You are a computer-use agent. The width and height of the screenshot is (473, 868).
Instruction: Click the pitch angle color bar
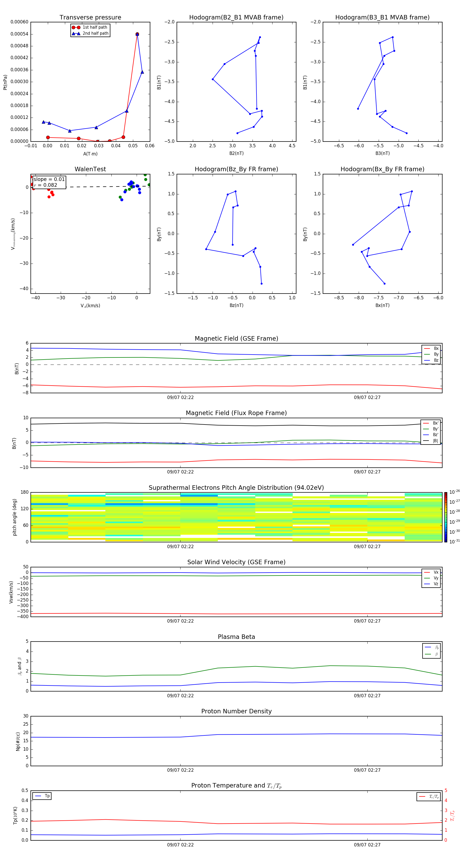tap(446, 517)
